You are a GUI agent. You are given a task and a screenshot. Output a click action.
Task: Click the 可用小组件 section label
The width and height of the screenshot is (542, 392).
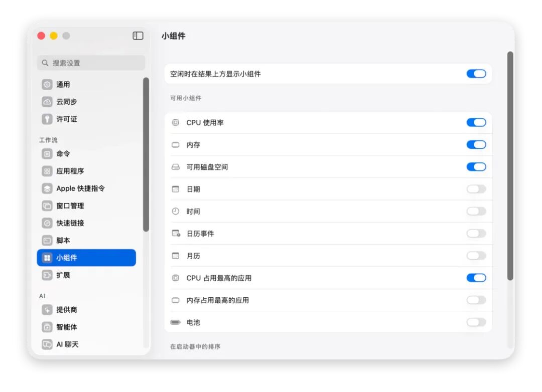point(186,98)
